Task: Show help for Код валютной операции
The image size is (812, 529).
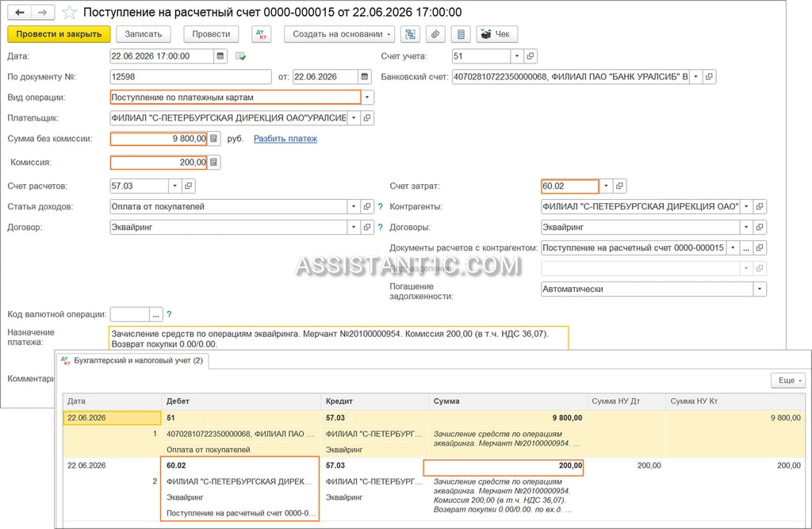Action: (x=169, y=314)
